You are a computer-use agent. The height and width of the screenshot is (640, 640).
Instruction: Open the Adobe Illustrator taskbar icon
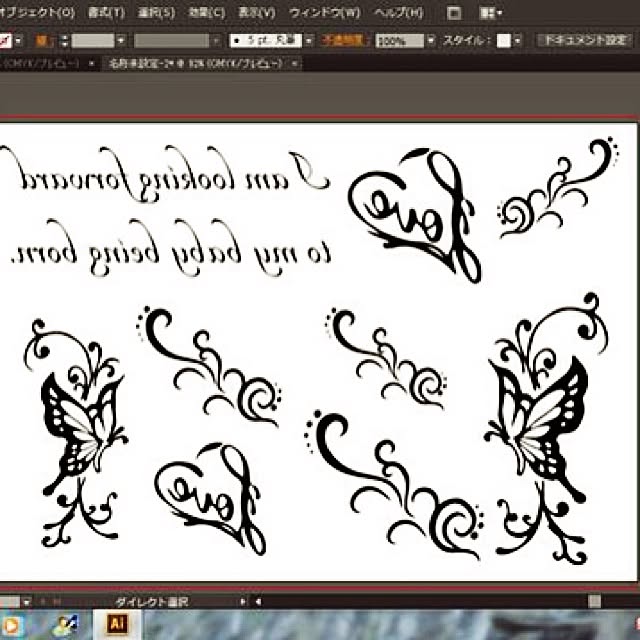click(x=117, y=624)
